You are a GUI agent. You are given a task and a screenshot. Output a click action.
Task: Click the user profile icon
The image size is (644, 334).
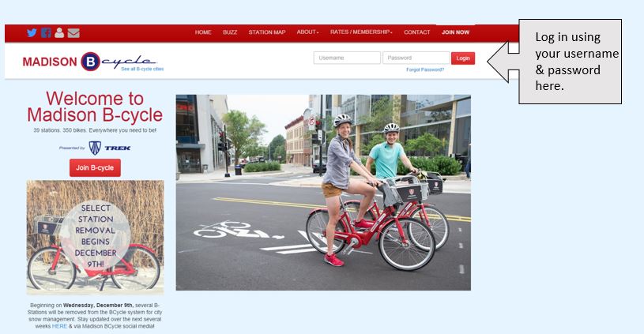[59, 33]
